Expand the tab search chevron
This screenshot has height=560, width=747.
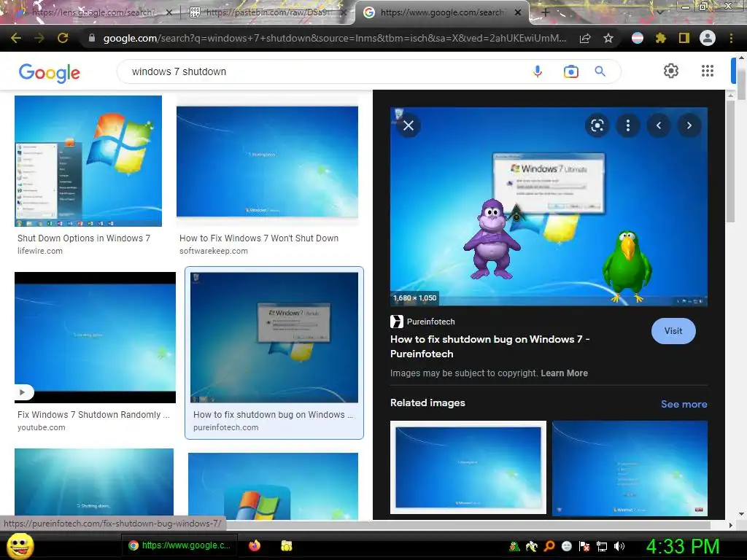(659, 12)
